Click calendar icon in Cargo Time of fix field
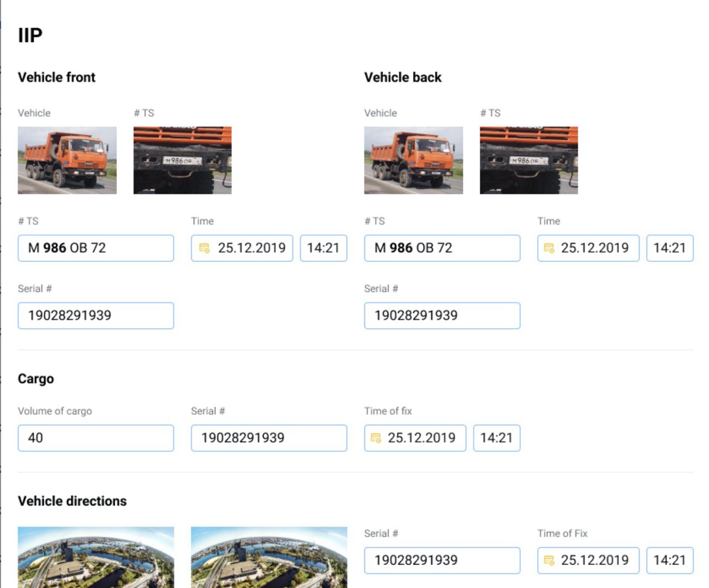 [x=376, y=438]
